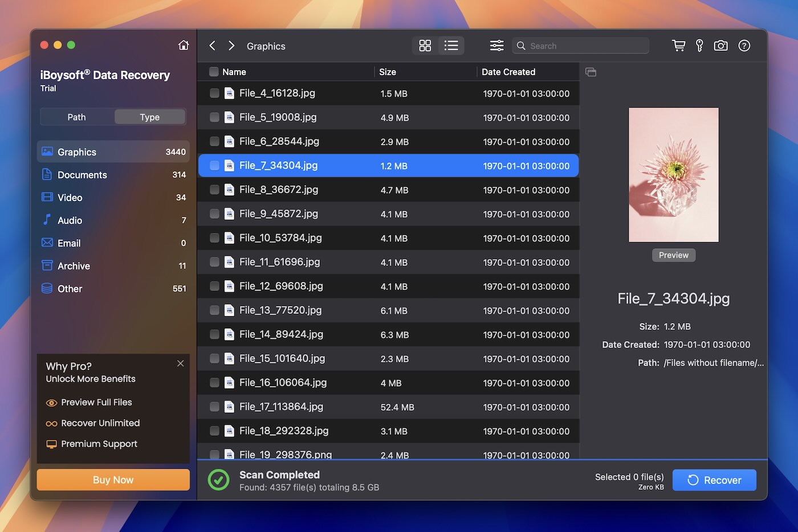The width and height of the screenshot is (798, 532).
Task: Click the Preview button under the flower image
Action: (x=673, y=255)
